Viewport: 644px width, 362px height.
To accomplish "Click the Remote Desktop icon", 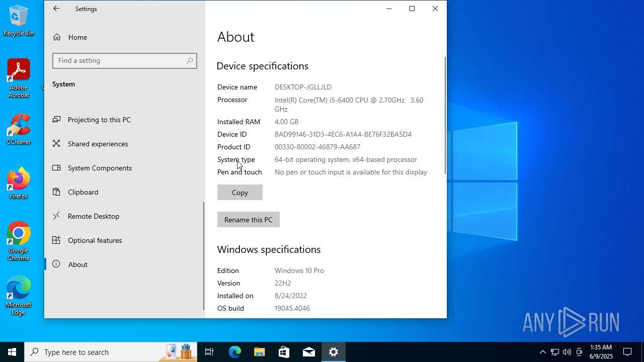I will click(x=57, y=216).
